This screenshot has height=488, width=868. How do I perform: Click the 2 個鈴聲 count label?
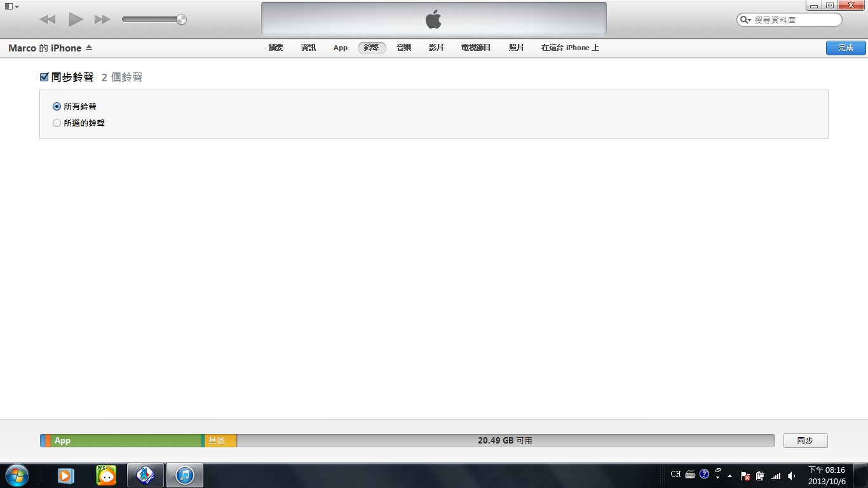[122, 78]
